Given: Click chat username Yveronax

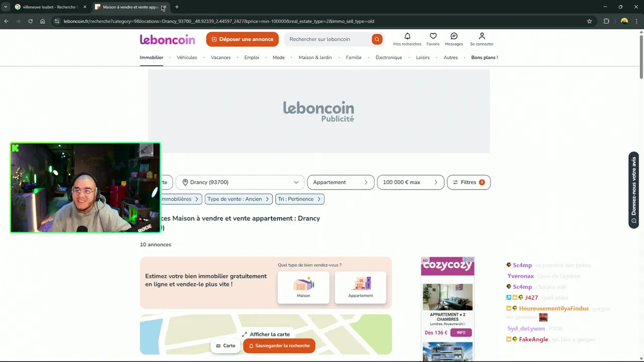Looking at the screenshot, I should (521, 276).
